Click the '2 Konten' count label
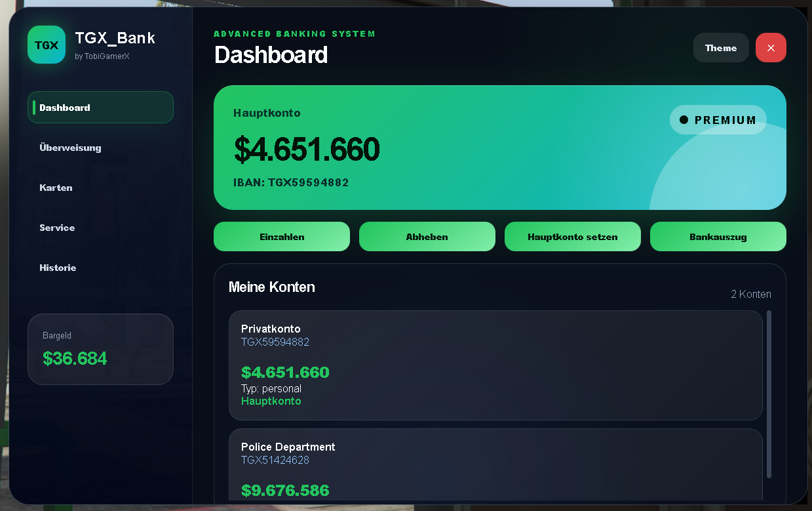Screen dimensions: 812x511 751,294
